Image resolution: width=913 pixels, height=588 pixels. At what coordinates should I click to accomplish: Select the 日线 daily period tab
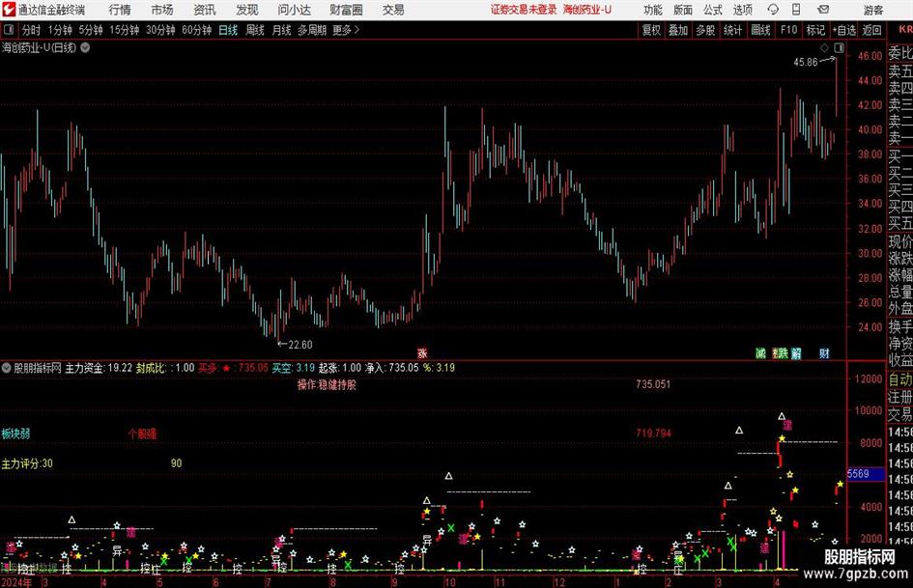228,30
